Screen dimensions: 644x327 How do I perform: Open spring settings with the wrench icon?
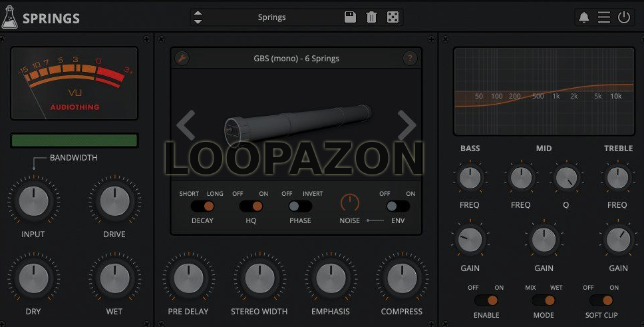pos(182,58)
